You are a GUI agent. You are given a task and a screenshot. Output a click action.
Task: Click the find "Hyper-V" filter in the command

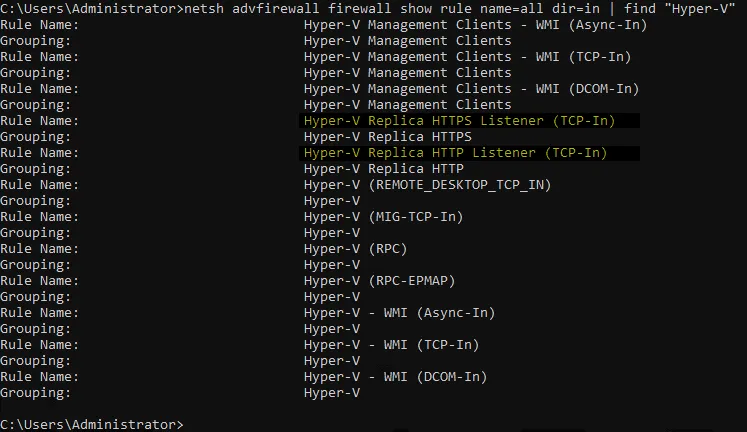click(688, 9)
